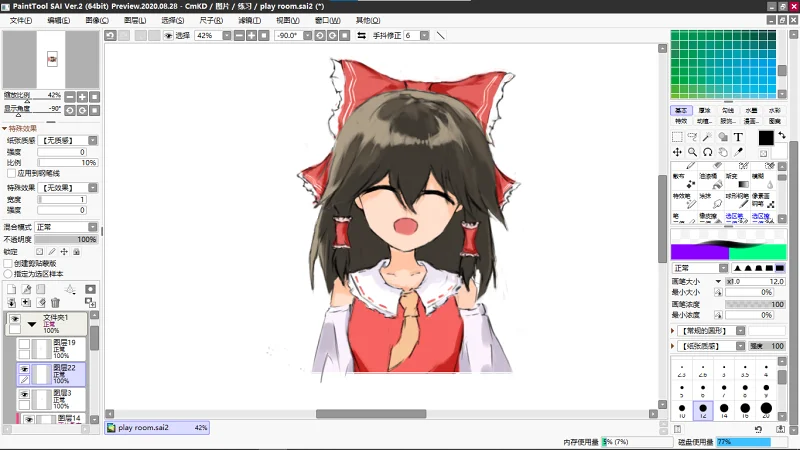Viewport: 800px width, 450px height.
Task: Open stabilizer value dropdown
Action: coord(424,35)
